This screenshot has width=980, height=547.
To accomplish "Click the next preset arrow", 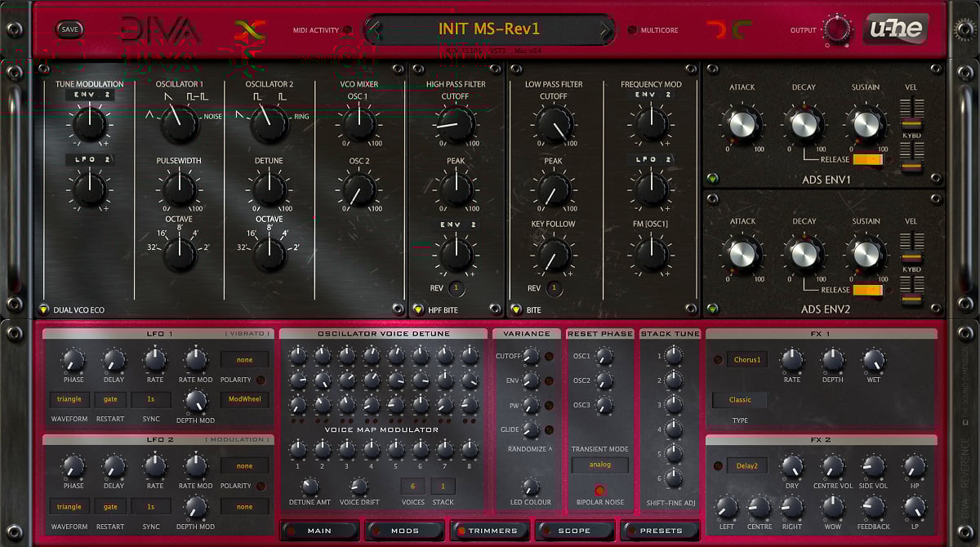I will [605, 30].
